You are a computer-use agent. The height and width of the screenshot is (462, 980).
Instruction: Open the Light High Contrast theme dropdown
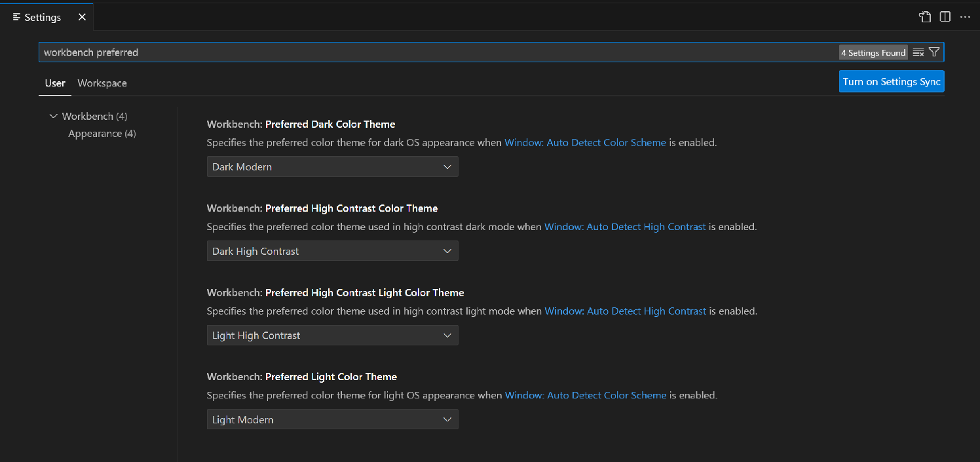[x=332, y=335]
